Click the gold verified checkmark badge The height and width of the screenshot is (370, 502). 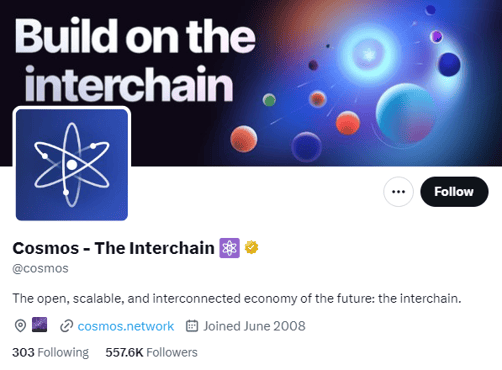tap(251, 247)
